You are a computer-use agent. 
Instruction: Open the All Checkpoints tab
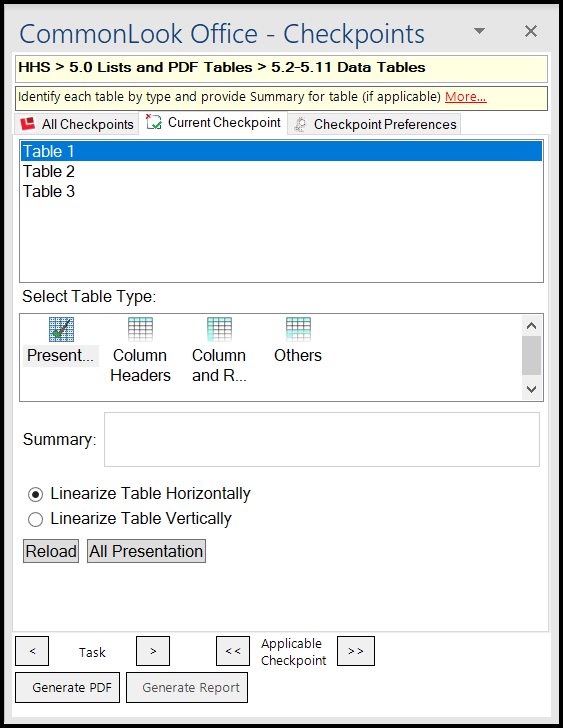click(x=77, y=124)
